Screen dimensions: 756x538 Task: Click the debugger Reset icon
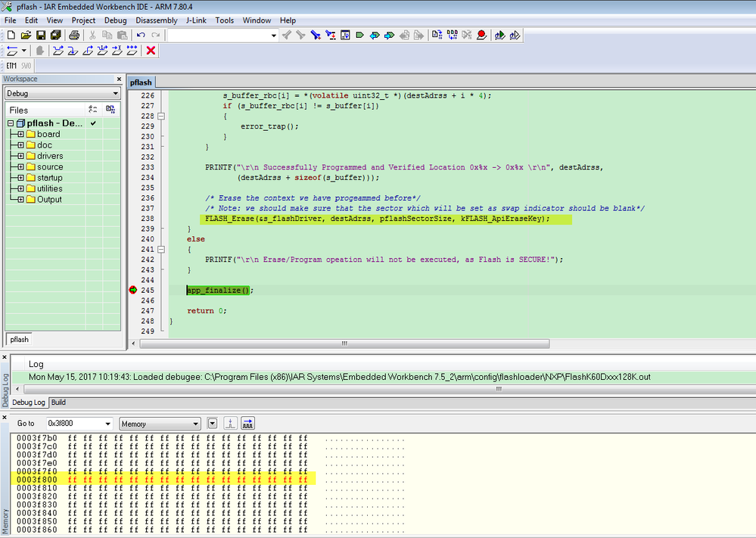[x=11, y=51]
